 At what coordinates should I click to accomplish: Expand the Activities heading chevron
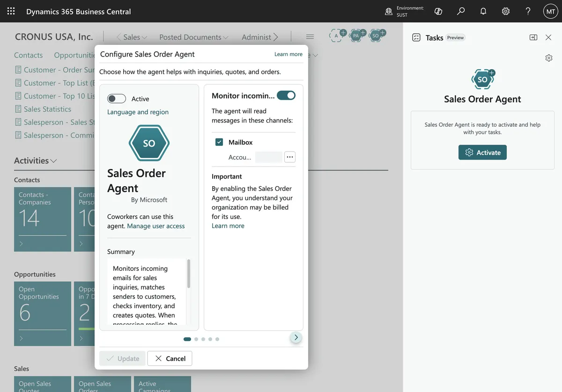pos(54,161)
